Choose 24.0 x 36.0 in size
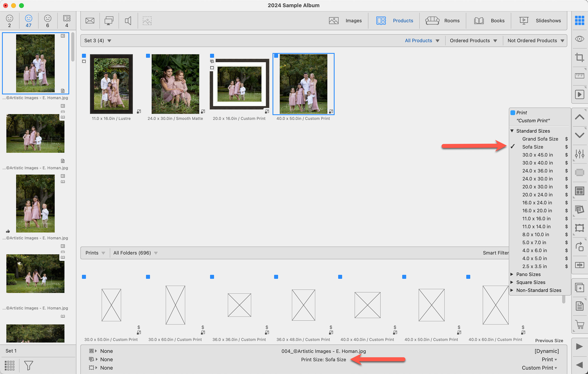588x374 pixels. click(x=537, y=171)
